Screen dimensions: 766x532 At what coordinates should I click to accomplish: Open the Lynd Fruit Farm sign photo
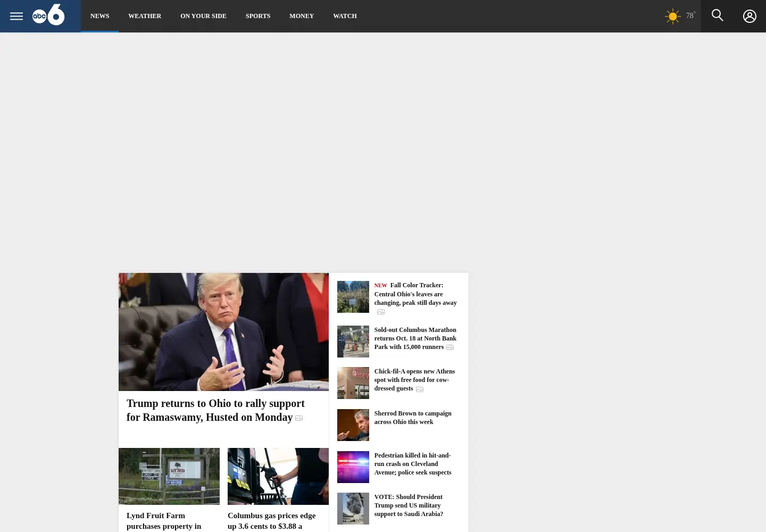169,476
